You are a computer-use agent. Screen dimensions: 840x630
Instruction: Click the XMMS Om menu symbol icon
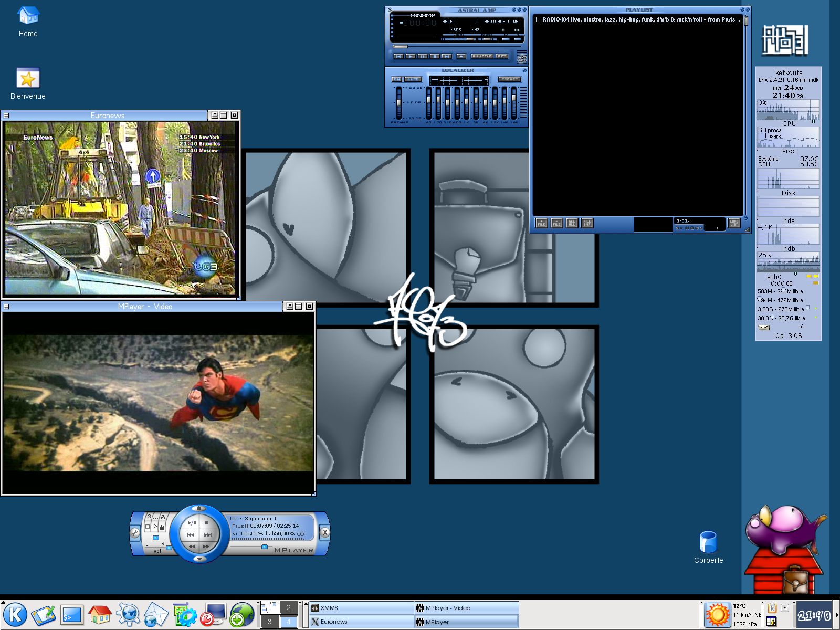(x=522, y=58)
